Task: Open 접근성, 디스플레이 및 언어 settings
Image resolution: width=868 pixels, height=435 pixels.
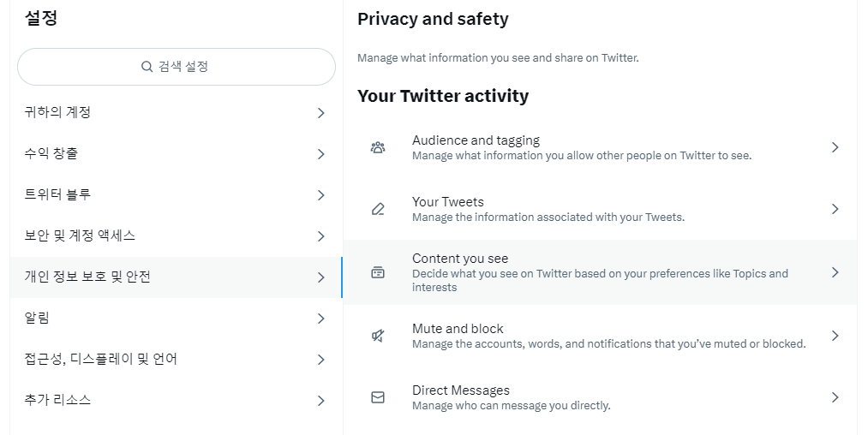Action: [x=176, y=359]
